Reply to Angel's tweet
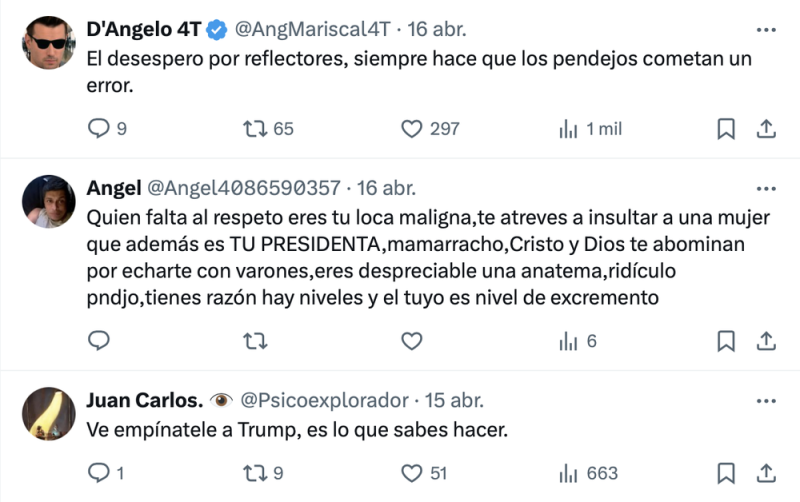Screen dimensions: 800x502 (x=99, y=341)
